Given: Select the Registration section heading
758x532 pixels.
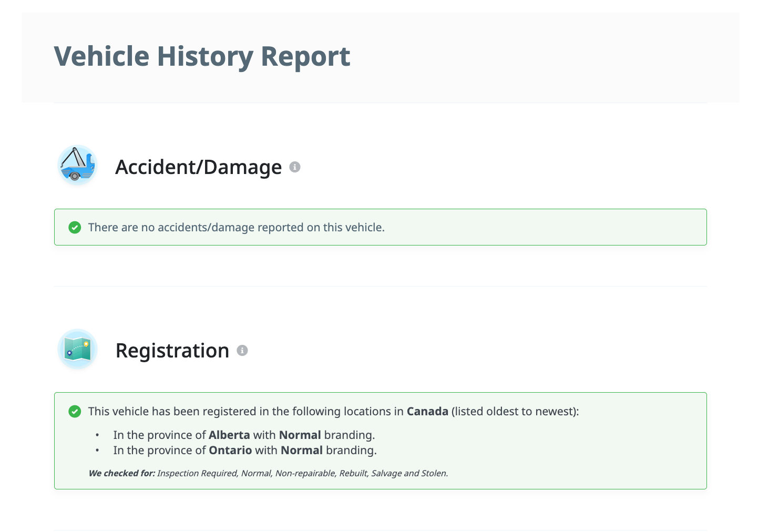Looking at the screenshot, I should pyautogui.click(x=172, y=351).
